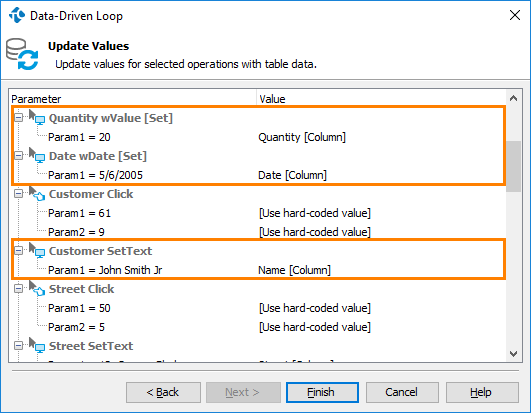Click the Street Click mouse icon

[x=37, y=288]
